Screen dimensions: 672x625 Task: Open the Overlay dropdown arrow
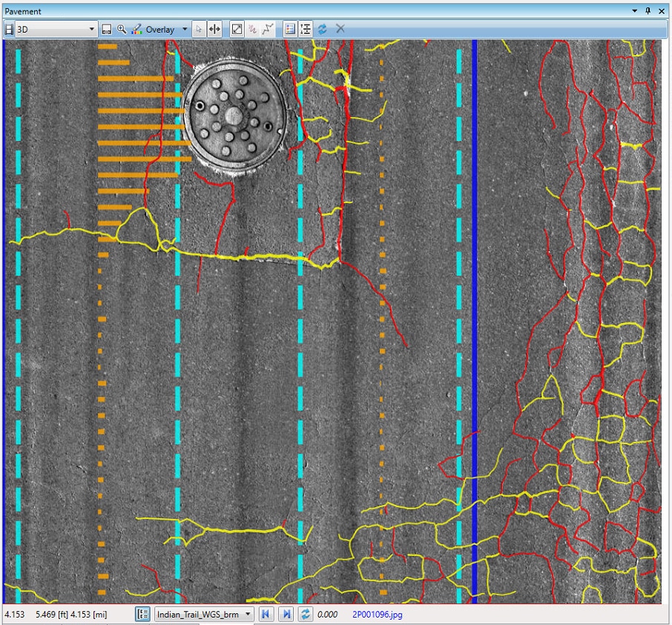(x=185, y=30)
